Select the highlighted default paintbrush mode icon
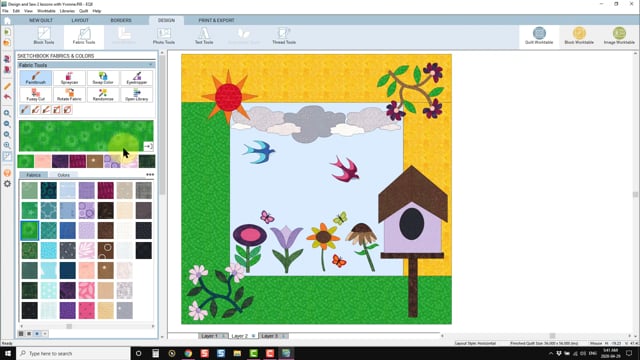 (x=25, y=110)
